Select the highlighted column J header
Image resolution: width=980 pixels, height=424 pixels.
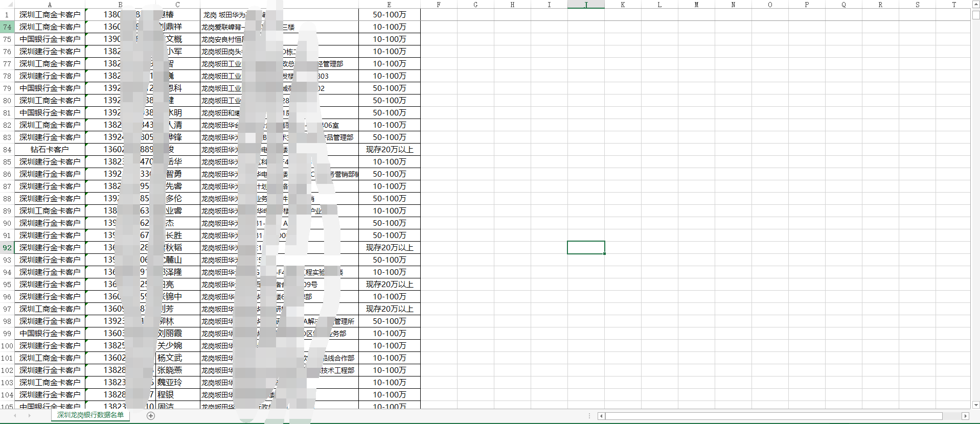click(x=586, y=4)
